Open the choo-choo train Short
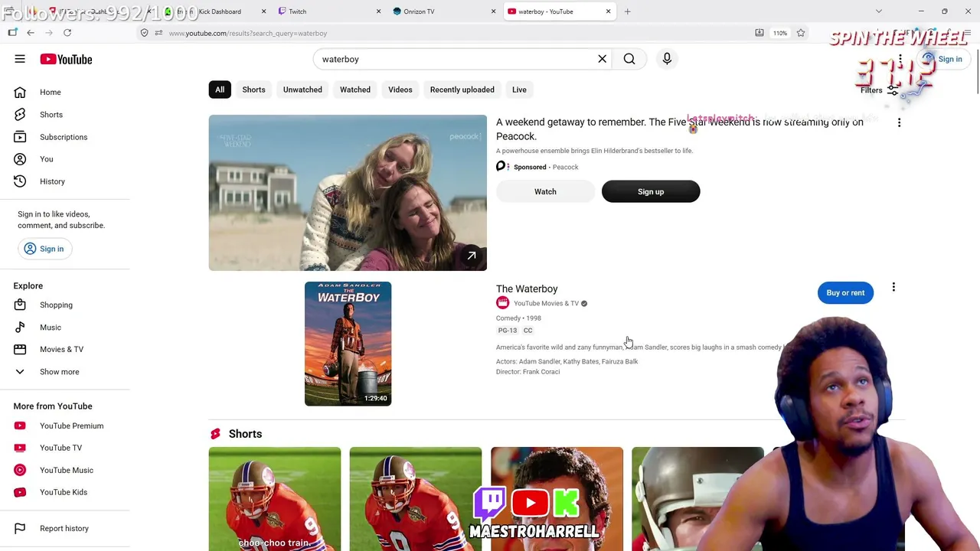 point(275,499)
